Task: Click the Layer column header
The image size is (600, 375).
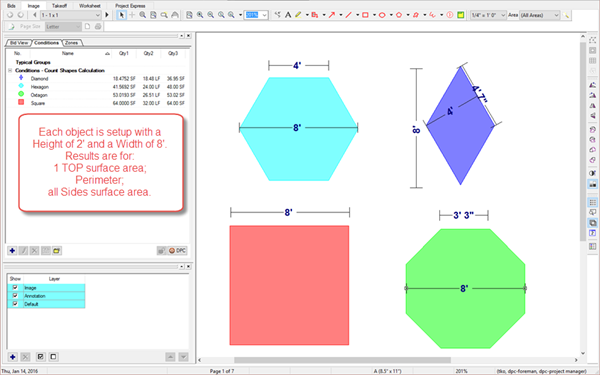Action: pyautogui.click(x=54, y=279)
